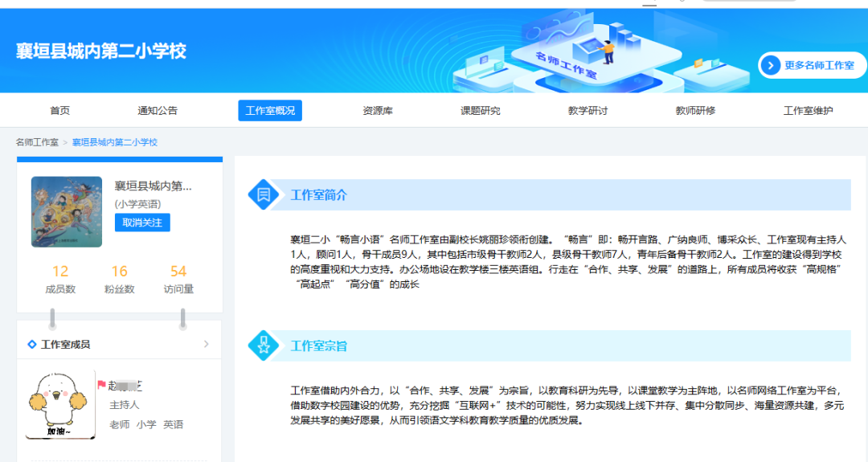The image size is (868, 462).
Task: Click the medal icon beside 工作室宗旨
Action: [x=264, y=345]
